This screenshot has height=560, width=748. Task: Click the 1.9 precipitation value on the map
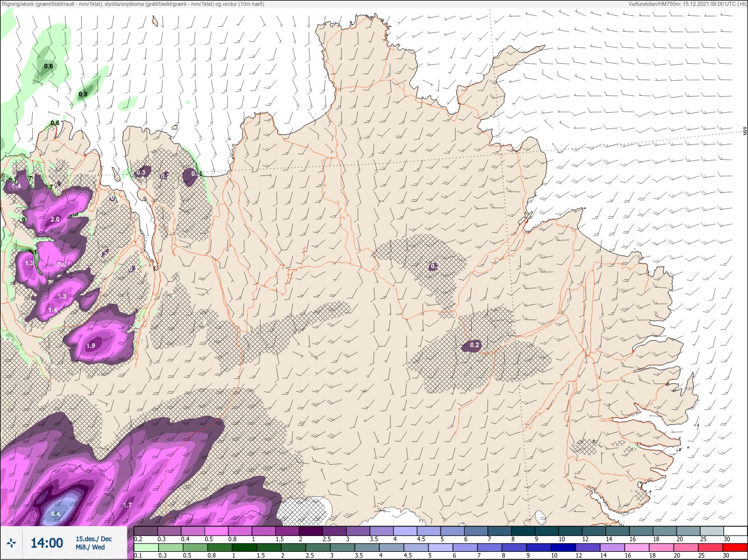tap(91, 345)
